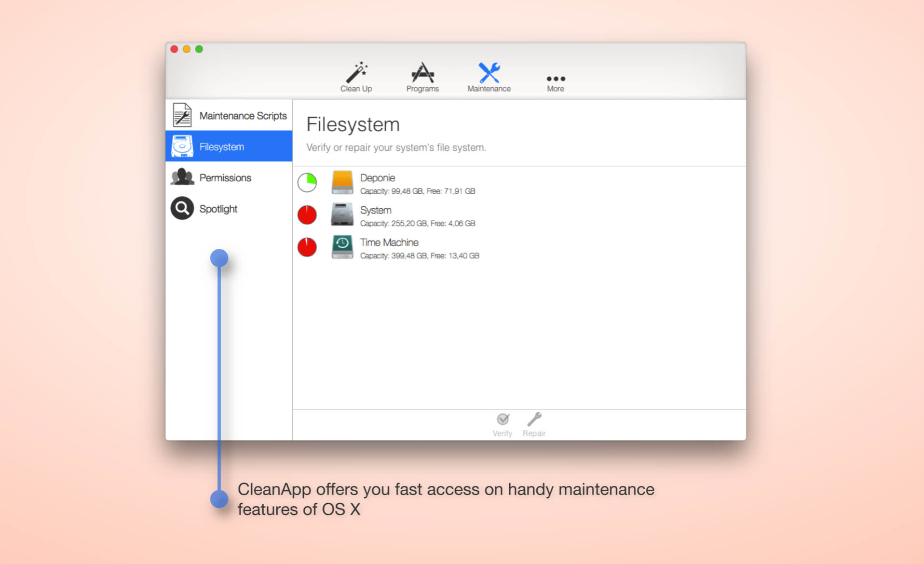The height and width of the screenshot is (564, 924).
Task: Open Permissions in the sidebar
Action: pyautogui.click(x=225, y=178)
